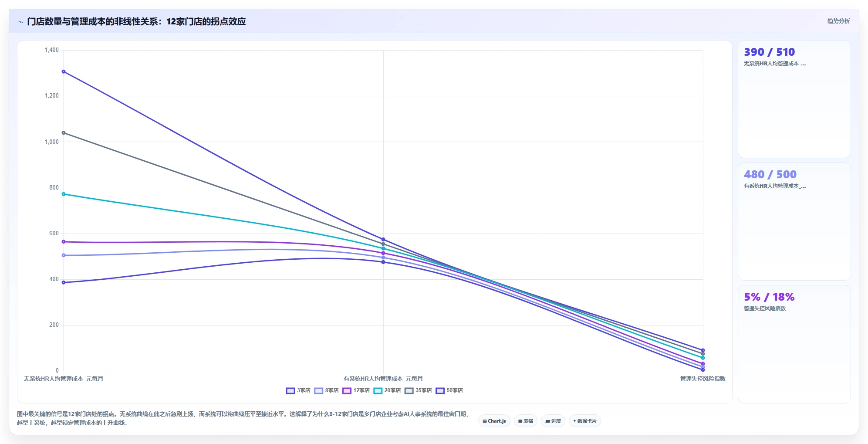Select the 480 / 500 stat card value

(770, 174)
